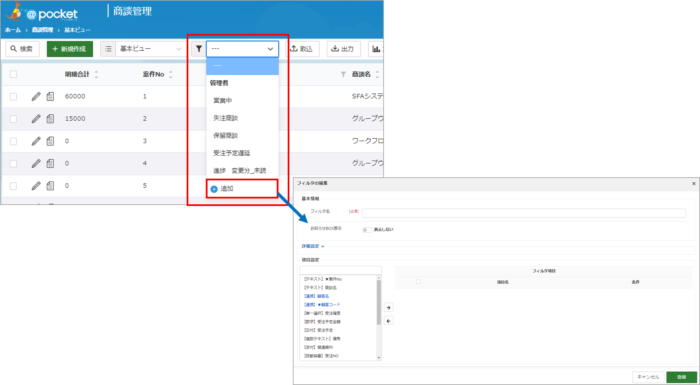Click the green 新規作成 button
The height and width of the screenshot is (385, 700).
tap(70, 49)
